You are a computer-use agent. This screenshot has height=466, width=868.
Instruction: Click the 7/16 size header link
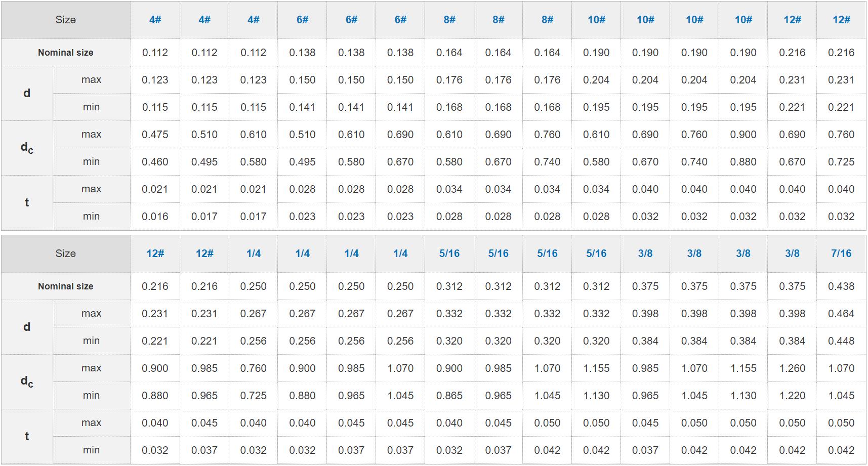click(x=841, y=253)
